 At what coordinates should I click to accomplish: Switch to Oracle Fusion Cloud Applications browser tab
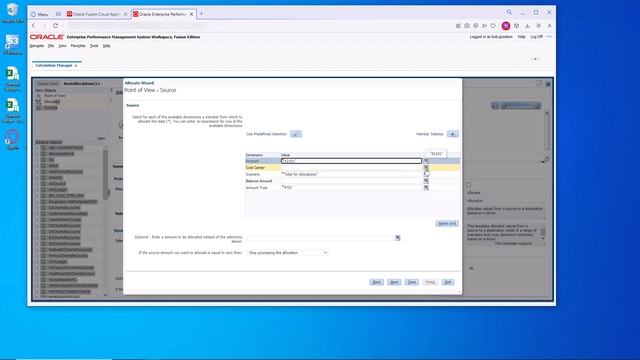coord(96,14)
